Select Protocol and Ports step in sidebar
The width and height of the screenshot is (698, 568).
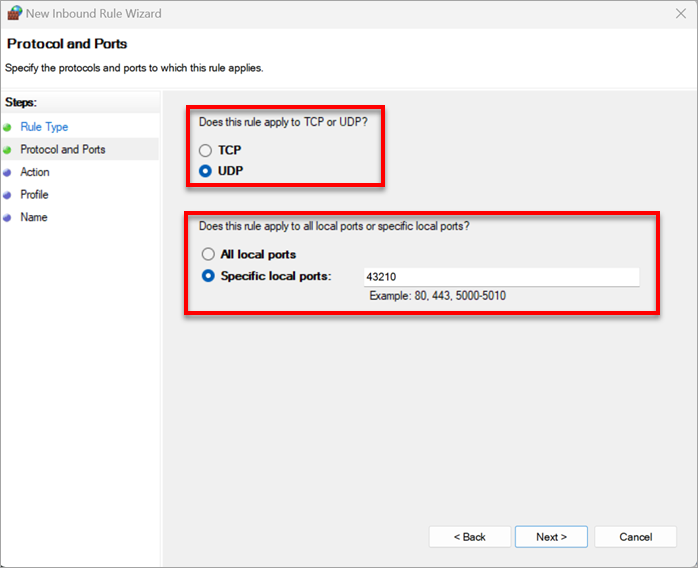tap(62, 150)
